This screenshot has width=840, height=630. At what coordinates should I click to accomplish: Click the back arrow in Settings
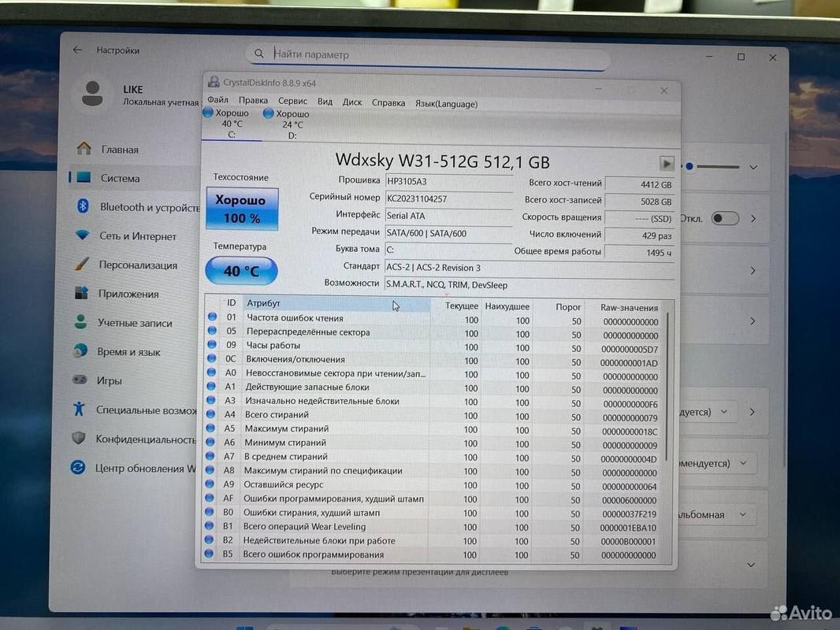coord(77,50)
